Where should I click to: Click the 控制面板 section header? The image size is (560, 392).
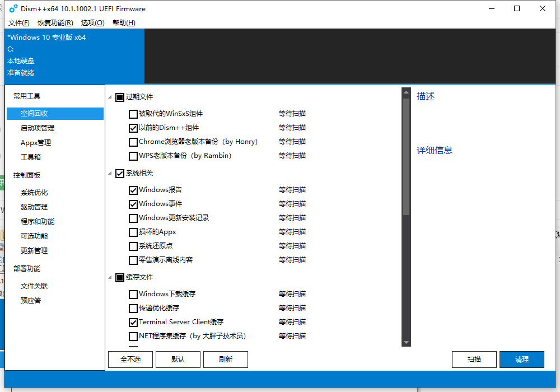[27, 175]
